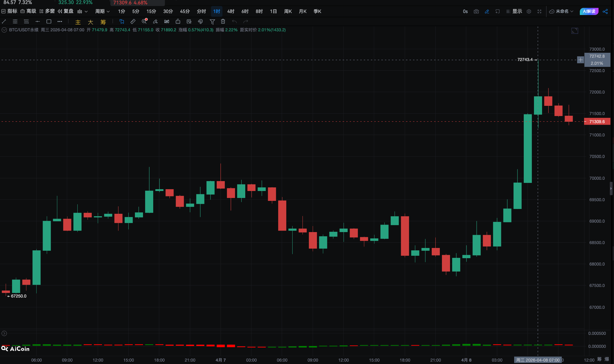Click the plus button beside 72742.8
This screenshot has height=364, width=614.
[580, 60]
